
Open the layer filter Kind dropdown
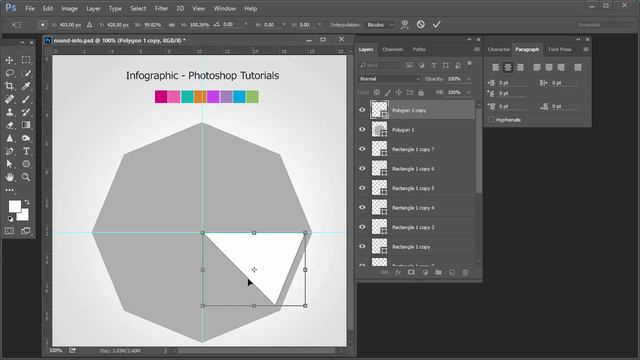point(380,65)
